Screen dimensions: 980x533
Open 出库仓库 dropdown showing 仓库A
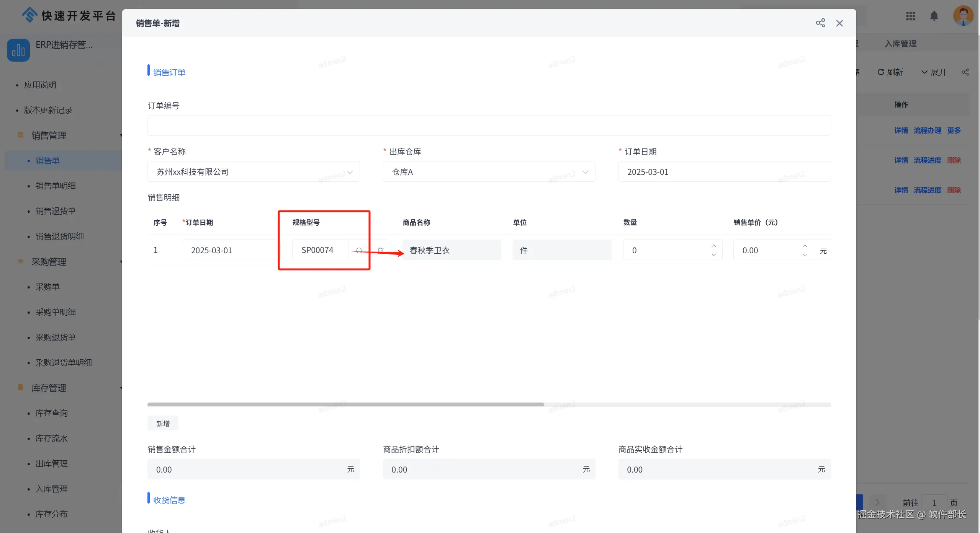[x=489, y=172]
